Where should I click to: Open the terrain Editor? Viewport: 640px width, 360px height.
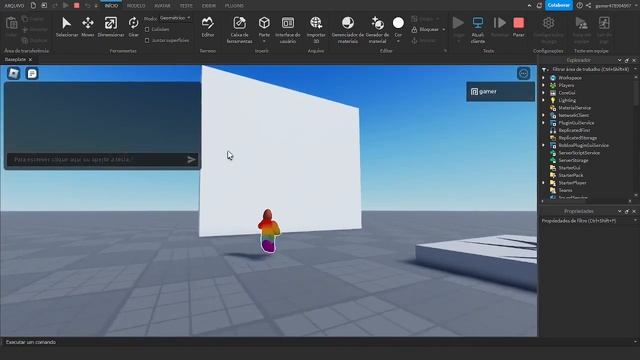click(208, 27)
